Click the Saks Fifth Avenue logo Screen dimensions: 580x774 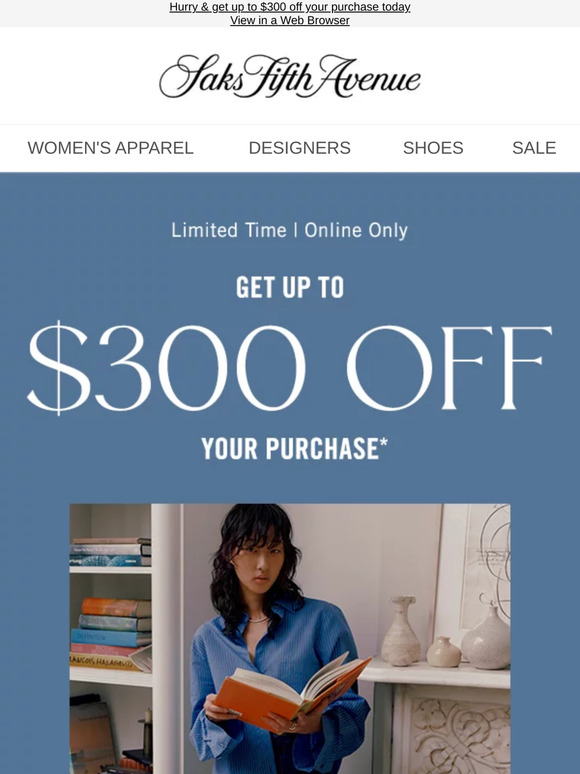(290, 76)
